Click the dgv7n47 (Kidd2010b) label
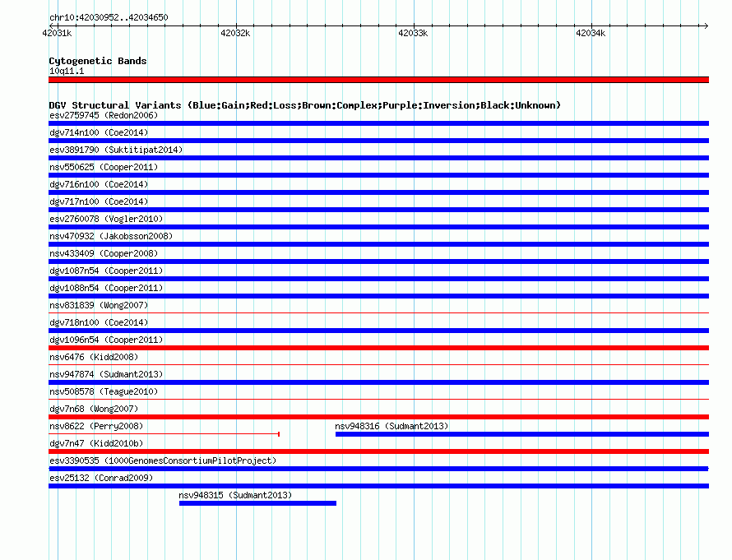 pos(96,443)
